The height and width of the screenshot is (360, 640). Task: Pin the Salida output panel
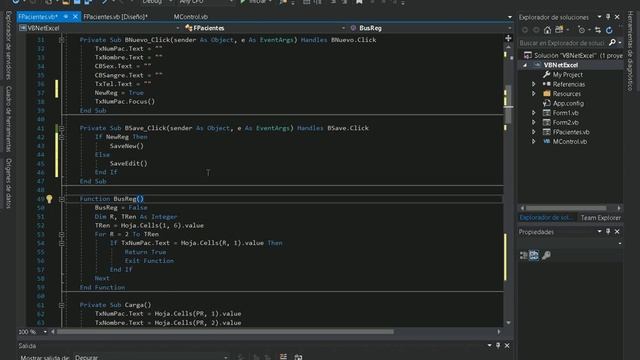pos(498,346)
